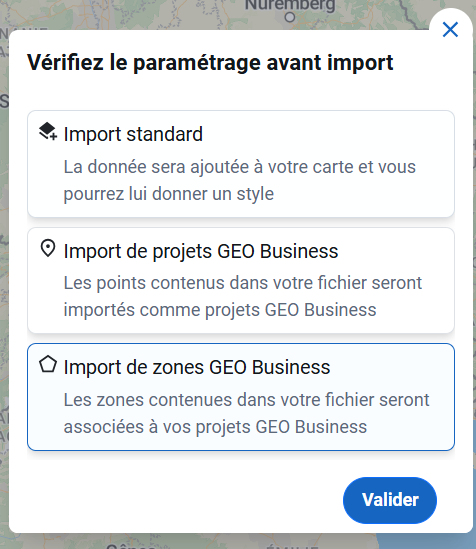The width and height of the screenshot is (476, 549).
Task: Close the import settings dialog
Action: pos(450,29)
